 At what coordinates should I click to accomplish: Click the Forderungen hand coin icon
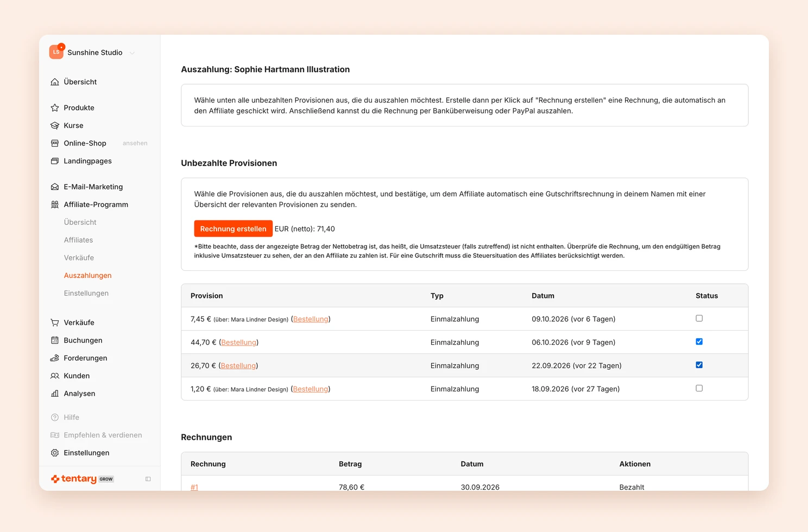pos(55,358)
